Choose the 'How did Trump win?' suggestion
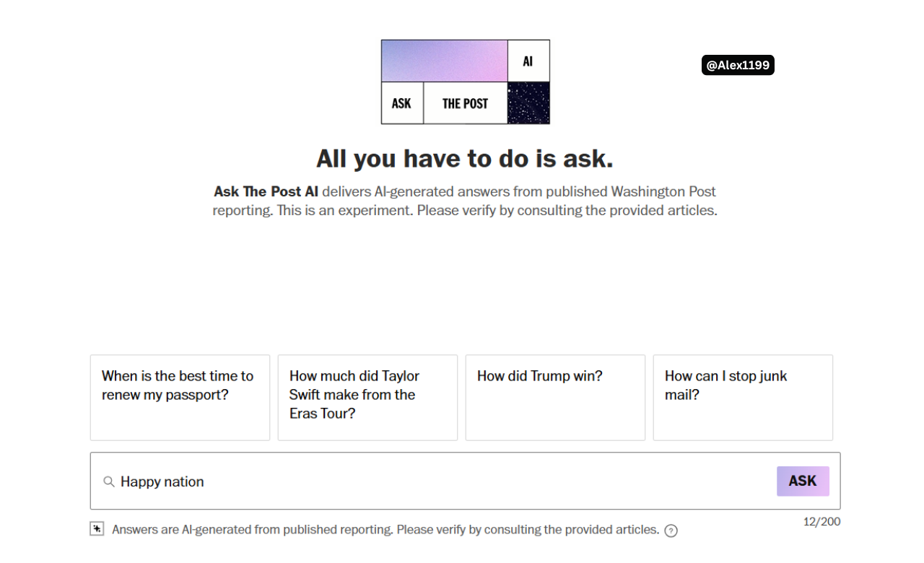The height and width of the screenshot is (563, 924). point(555,398)
